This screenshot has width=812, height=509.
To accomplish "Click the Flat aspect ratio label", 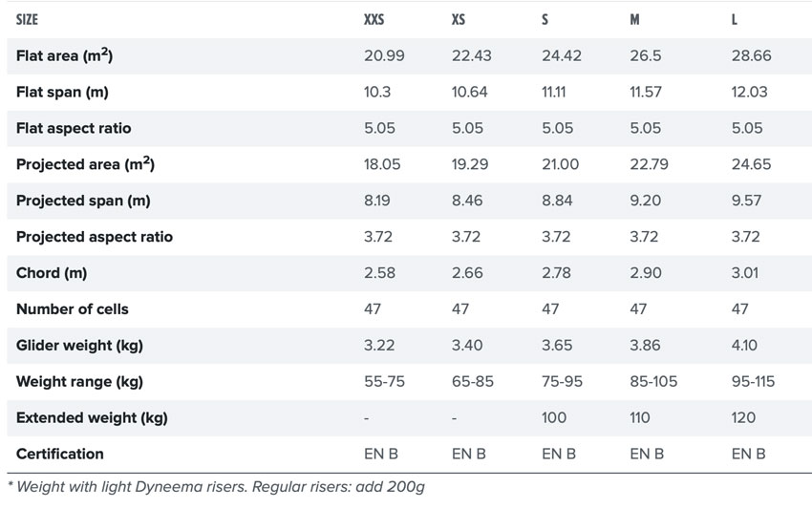I will tap(74, 128).
